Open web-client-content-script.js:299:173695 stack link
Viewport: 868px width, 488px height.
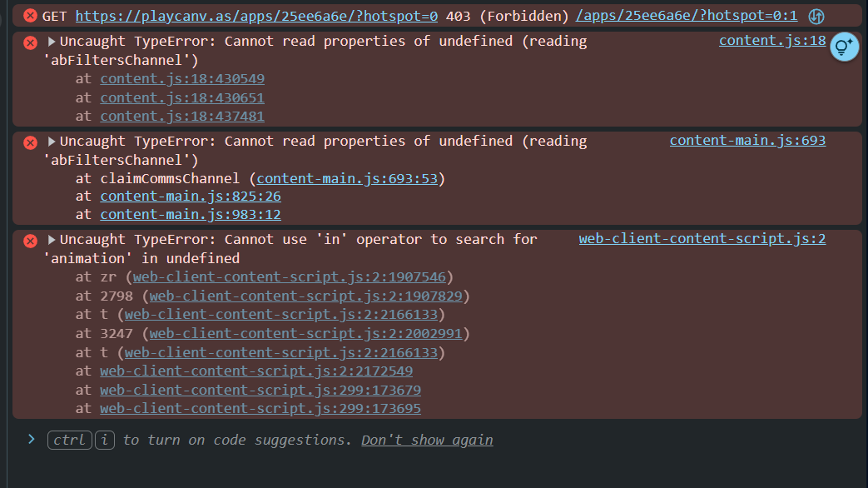tap(260, 409)
